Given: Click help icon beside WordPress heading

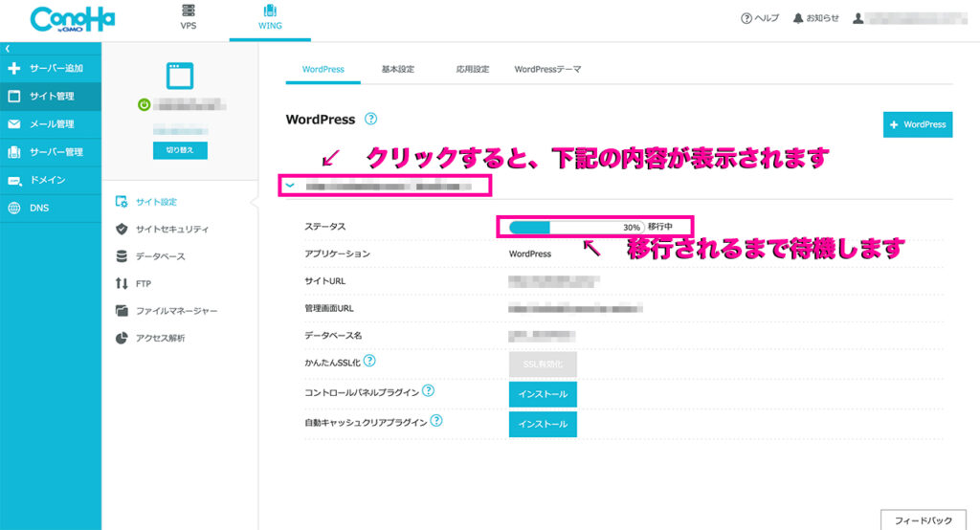Looking at the screenshot, I should (x=370, y=119).
